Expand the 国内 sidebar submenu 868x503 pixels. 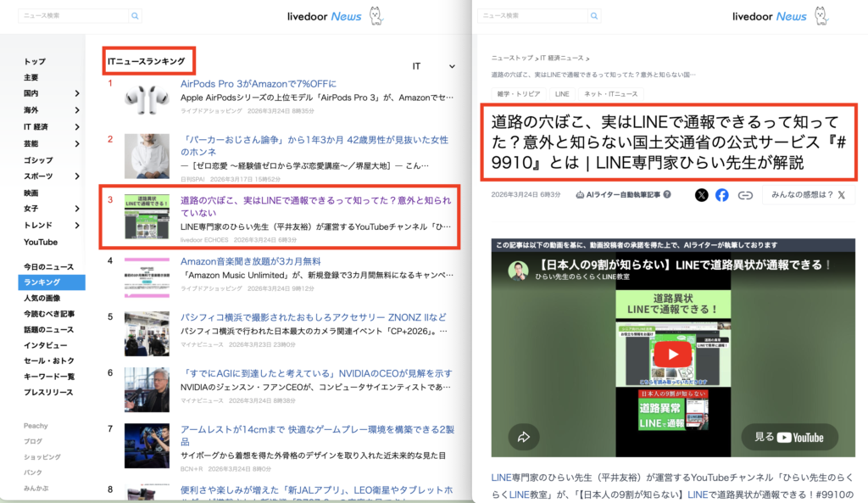77,93
